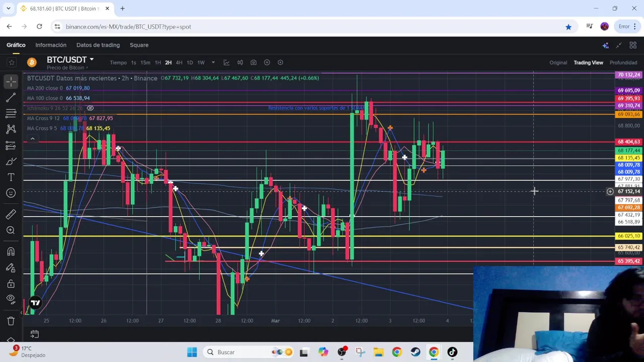
Task: Expand more time intervals dropdown
Action: (213, 63)
